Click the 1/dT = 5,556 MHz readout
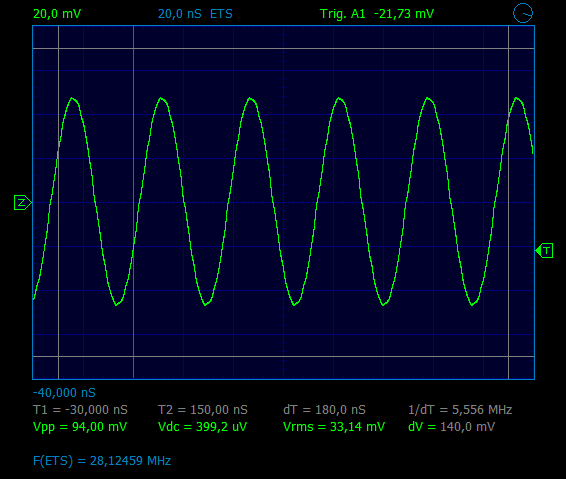 coord(460,410)
